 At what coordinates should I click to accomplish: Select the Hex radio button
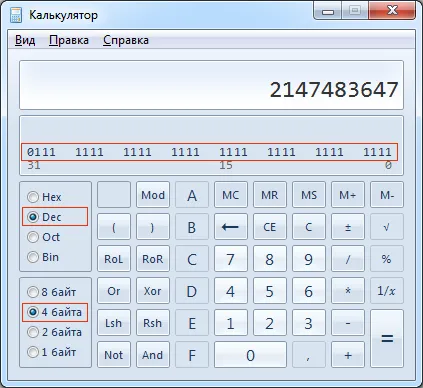pos(44,197)
